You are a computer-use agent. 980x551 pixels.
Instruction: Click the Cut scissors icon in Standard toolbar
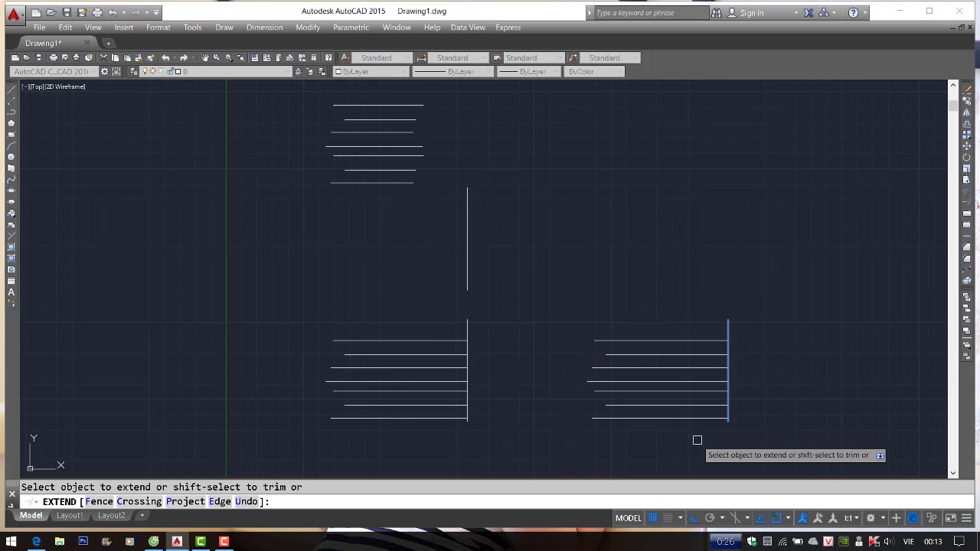(103, 57)
